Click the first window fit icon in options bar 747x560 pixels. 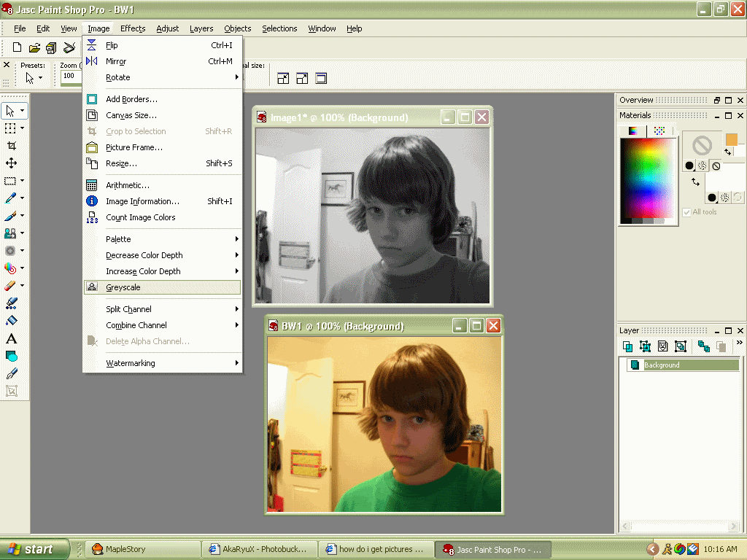(283, 79)
